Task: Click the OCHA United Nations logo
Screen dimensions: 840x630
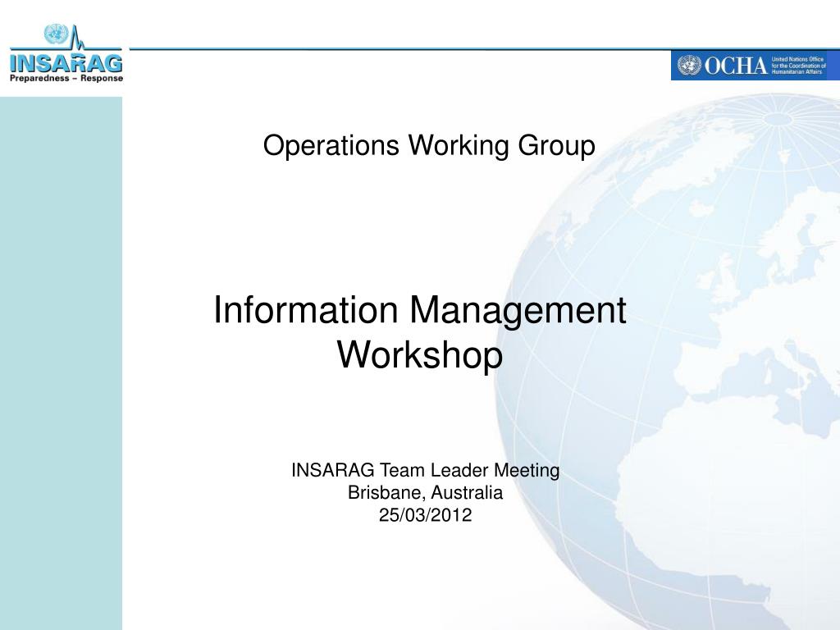Action: (755, 66)
